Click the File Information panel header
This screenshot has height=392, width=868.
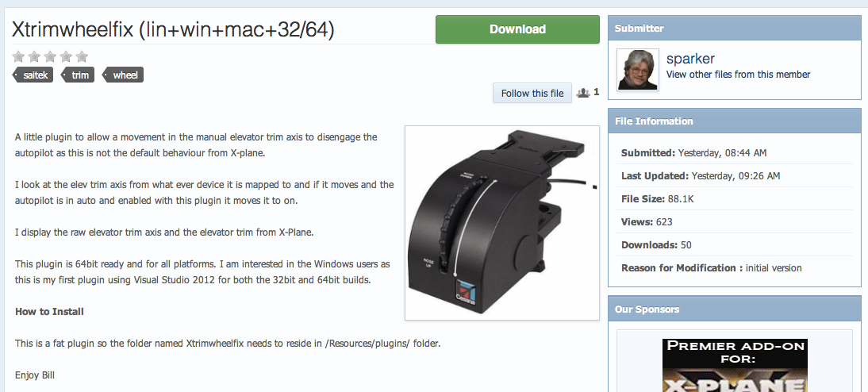coord(735,121)
